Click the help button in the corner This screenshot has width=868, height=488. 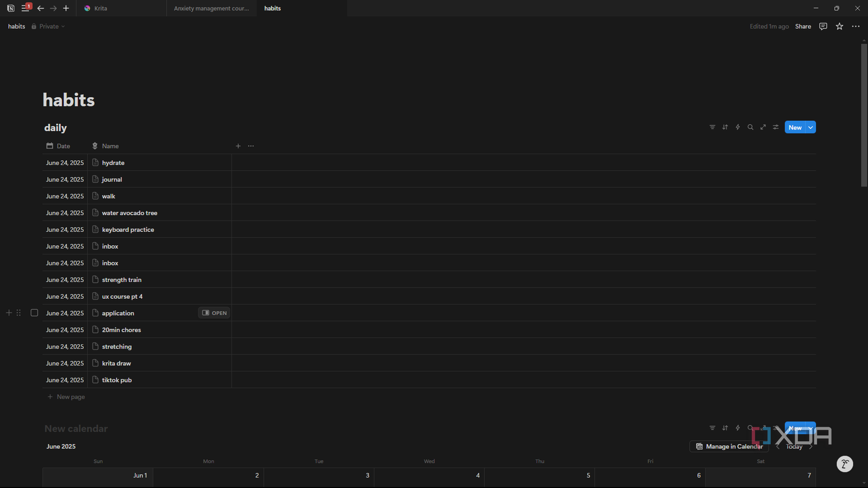(x=845, y=464)
